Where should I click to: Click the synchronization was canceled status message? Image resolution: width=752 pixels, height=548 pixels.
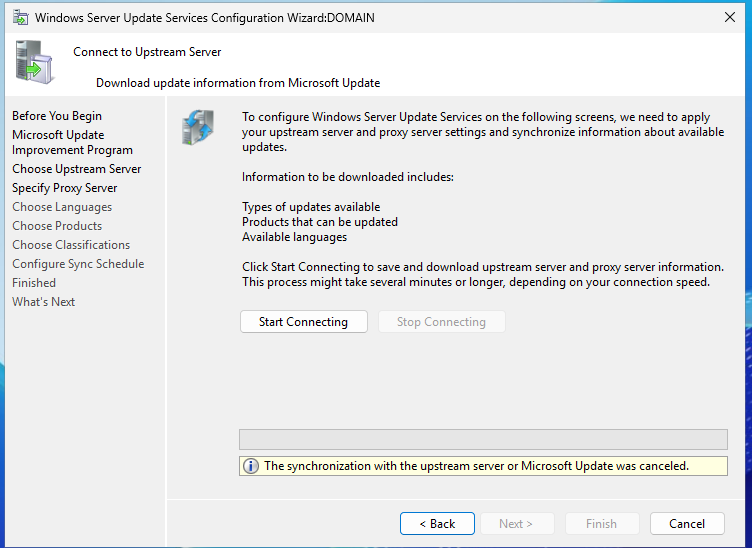click(483, 466)
